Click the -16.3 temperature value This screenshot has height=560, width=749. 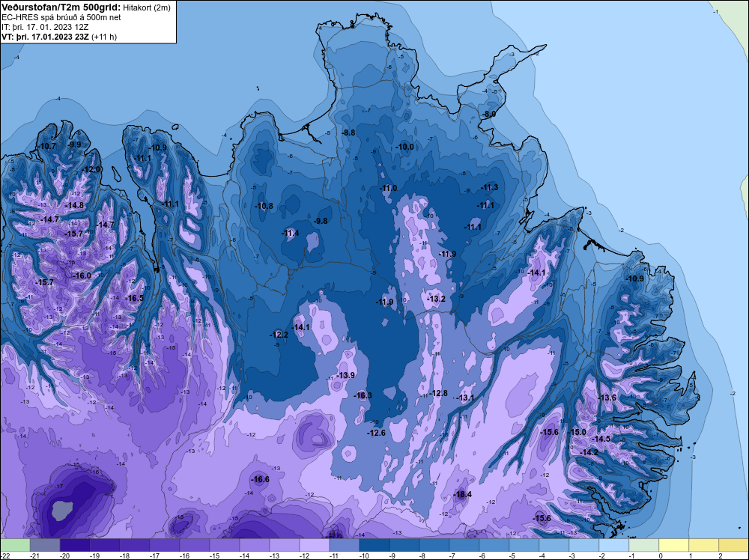(x=363, y=395)
